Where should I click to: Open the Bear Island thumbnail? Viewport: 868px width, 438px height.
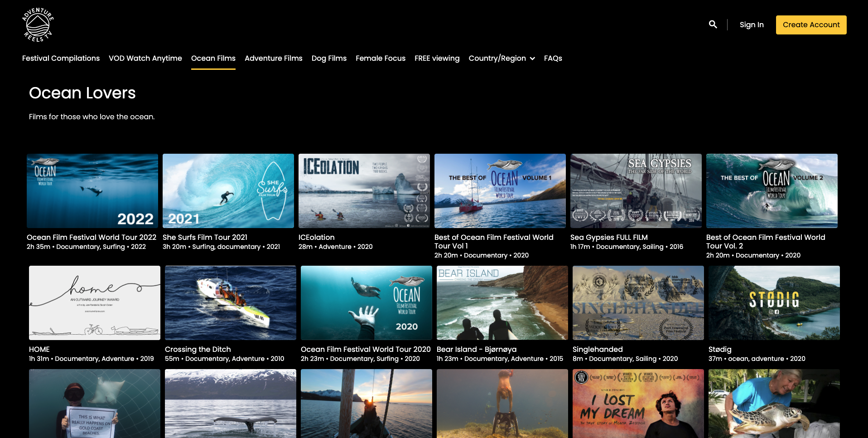(x=502, y=303)
